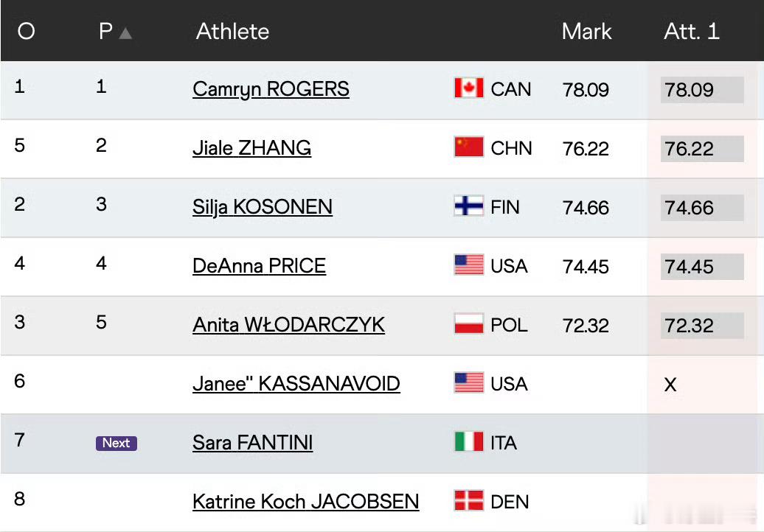Image resolution: width=764 pixels, height=532 pixels.
Task: Open Jiale ZHANG athlete profile
Action: [x=252, y=148]
